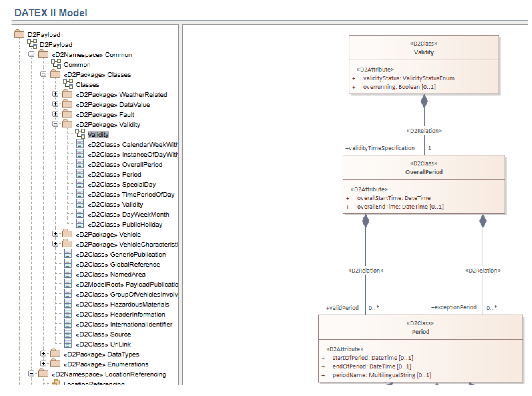Viewport: 532px width, 396px height.
Task: Click the WeatherRelated package folder icon
Action: (x=67, y=94)
